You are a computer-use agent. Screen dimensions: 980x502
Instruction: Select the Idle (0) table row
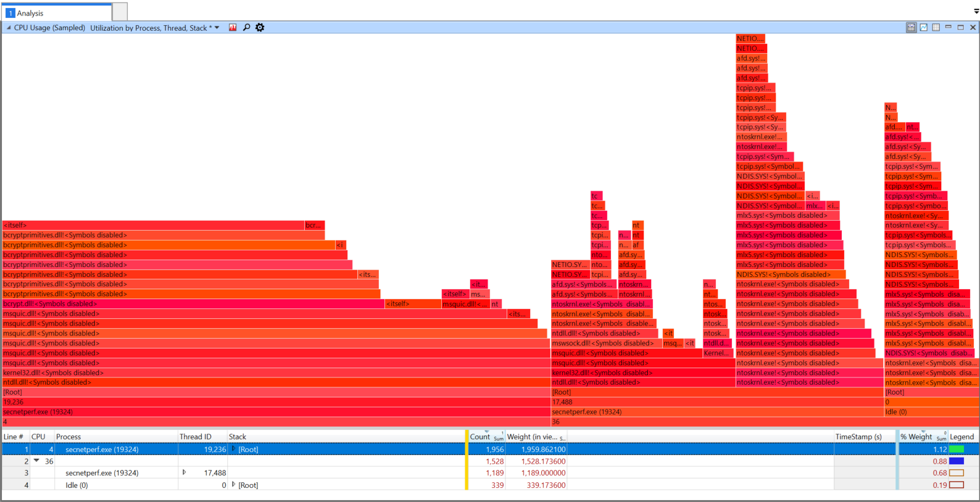489,485
